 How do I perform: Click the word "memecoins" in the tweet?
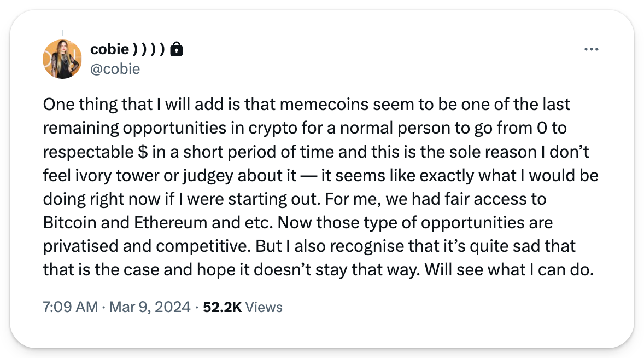[x=291, y=104]
